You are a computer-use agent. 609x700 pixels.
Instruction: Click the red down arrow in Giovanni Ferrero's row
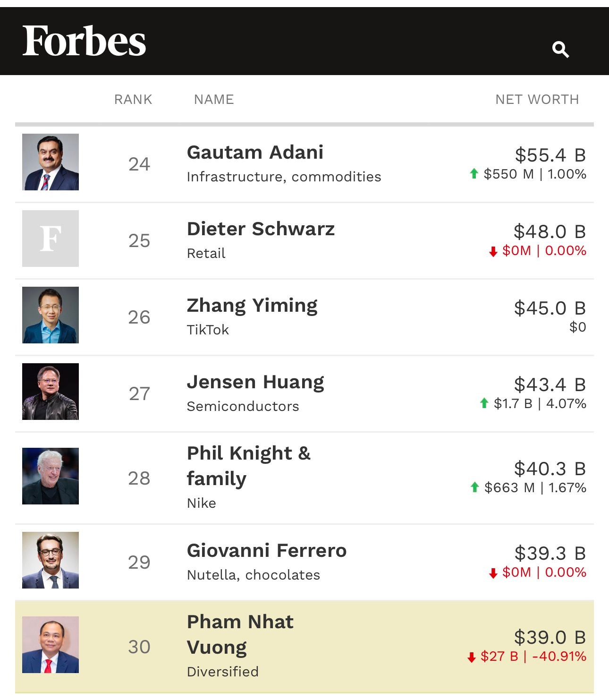pos(493,573)
